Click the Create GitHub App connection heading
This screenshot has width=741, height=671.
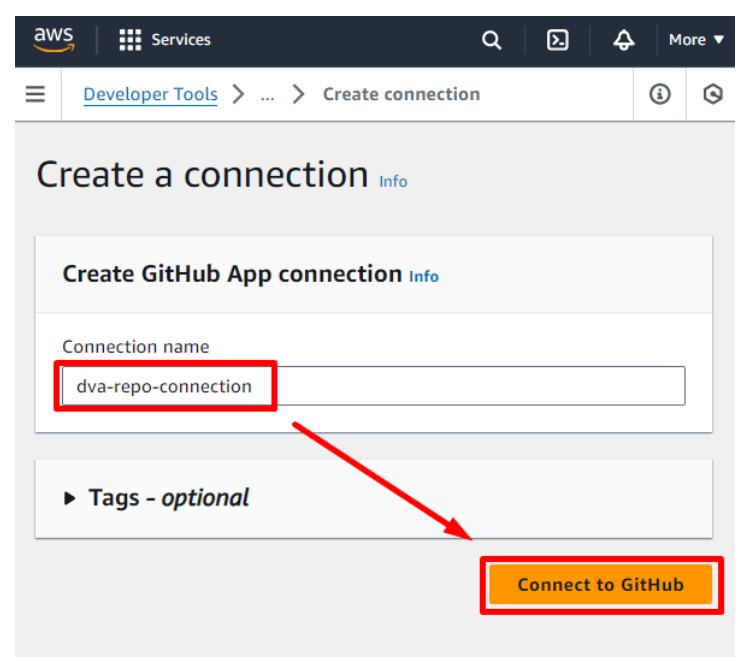(x=232, y=274)
